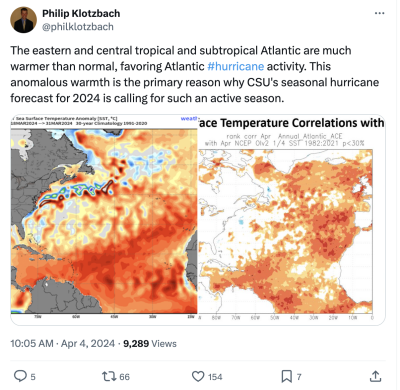Like the tweet with heart icon
The width and height of the screenshot is (400, 390).
(198, 376)
